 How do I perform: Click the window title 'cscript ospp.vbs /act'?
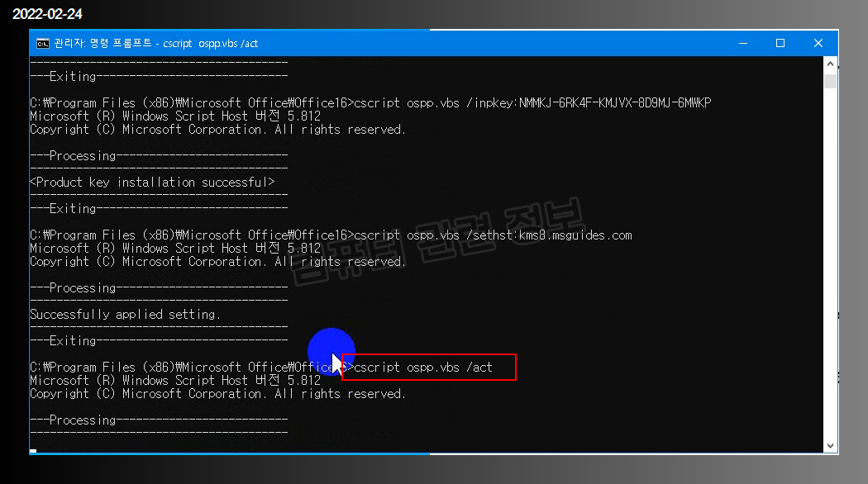click(x=210, y=44)
